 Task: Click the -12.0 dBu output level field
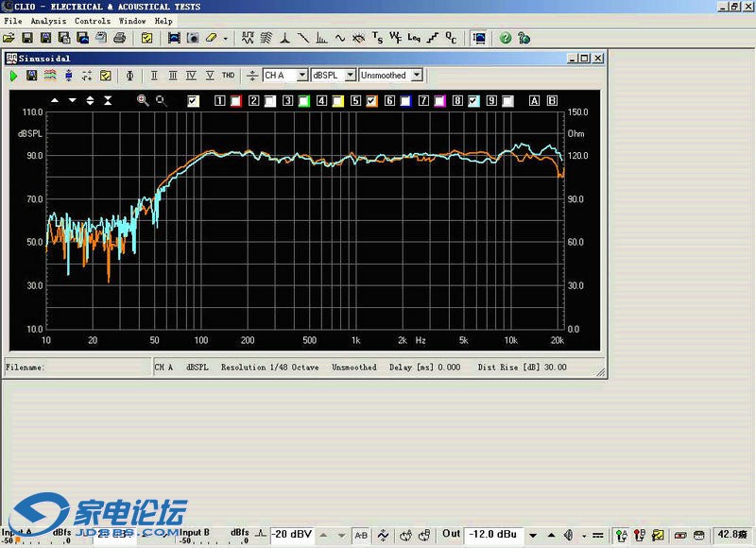pos(491,534)
